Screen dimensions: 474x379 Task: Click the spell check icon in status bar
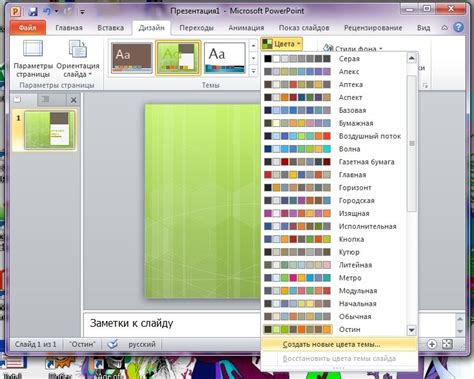(113, 344)
